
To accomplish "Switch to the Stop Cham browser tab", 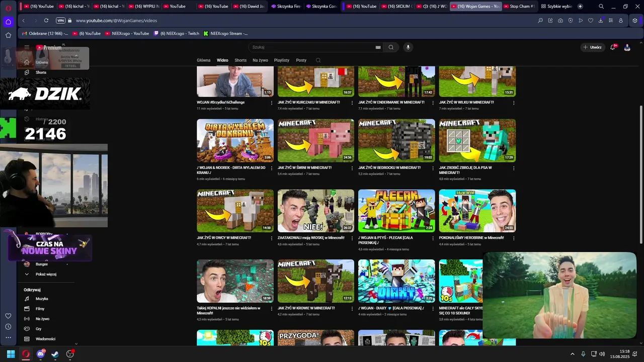I will pyautogui.click(x=520, y=7).
